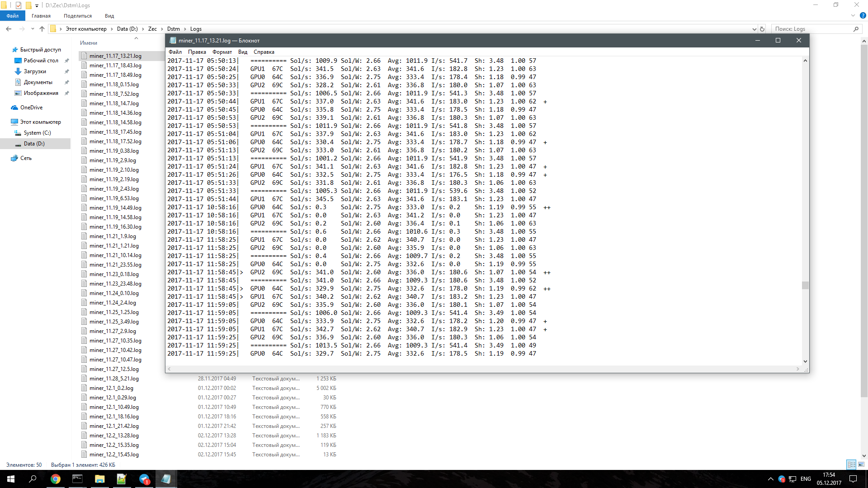Open Notepad Формат menu
This screenshot has width=868, height=488.
pos(222,52)
